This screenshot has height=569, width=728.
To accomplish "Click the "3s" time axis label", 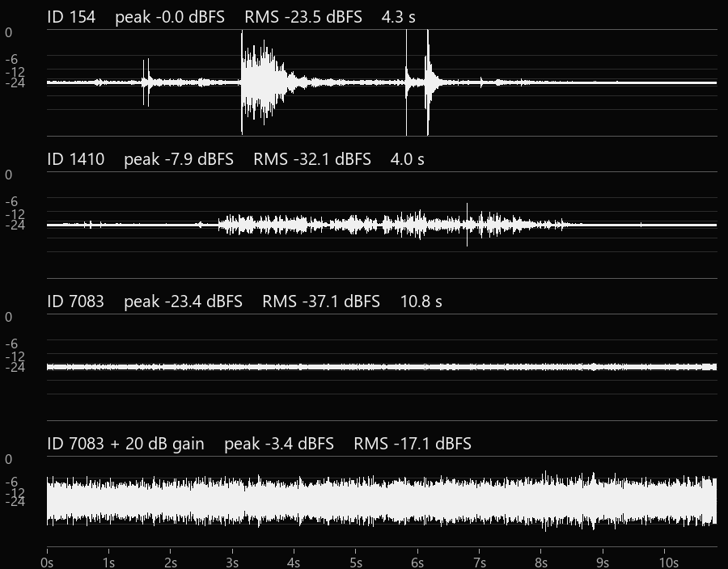I will (232, 563).
